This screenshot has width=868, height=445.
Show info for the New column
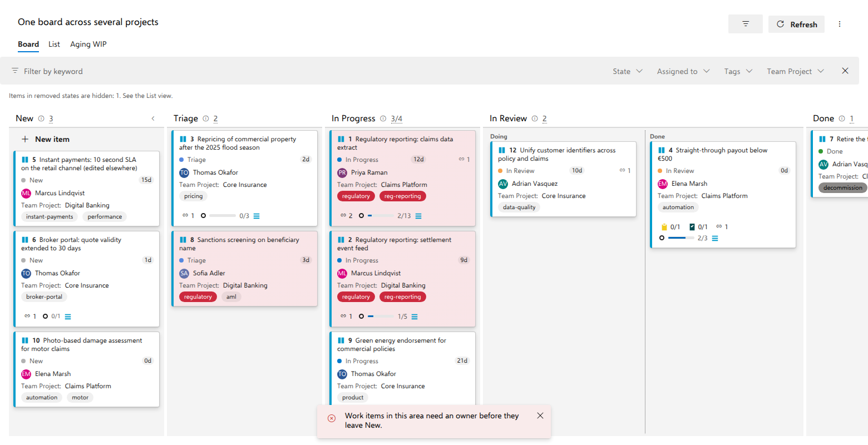click(41, 118)
